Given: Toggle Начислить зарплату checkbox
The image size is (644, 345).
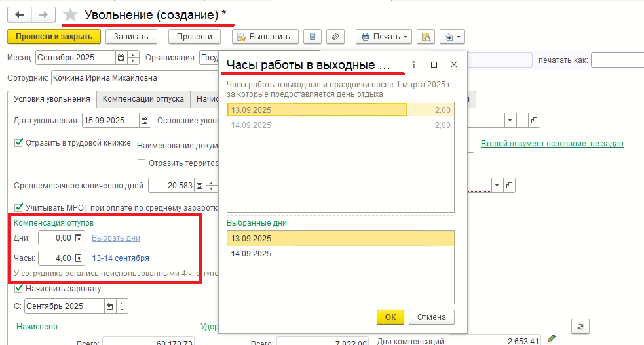Looking at the screenshot, I should pyautogui.click(x=18, y=288).
